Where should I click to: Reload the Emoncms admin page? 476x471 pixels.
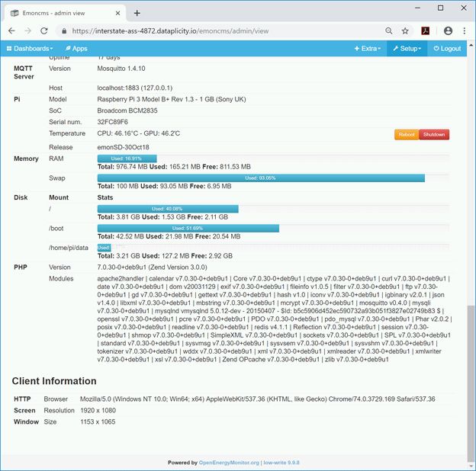[x=44, y=31]
